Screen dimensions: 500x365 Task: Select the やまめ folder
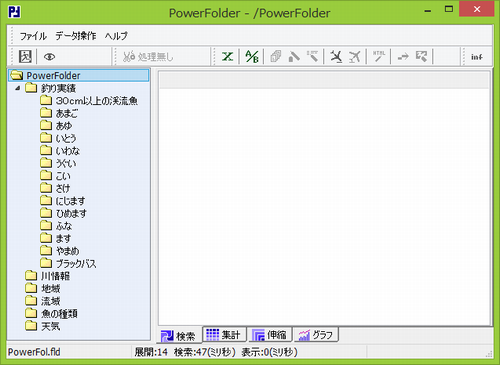pos(68,251)
